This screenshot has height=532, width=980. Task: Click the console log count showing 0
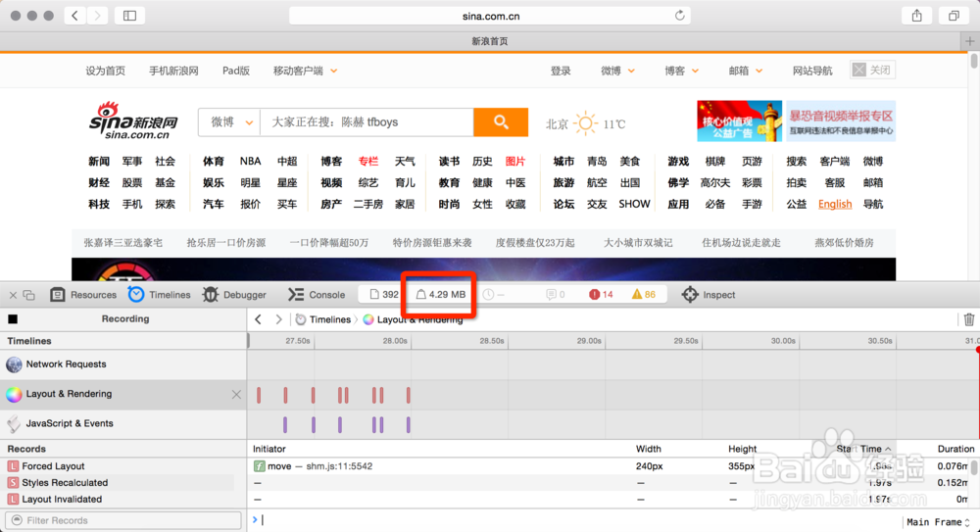(x=555, y=295)
